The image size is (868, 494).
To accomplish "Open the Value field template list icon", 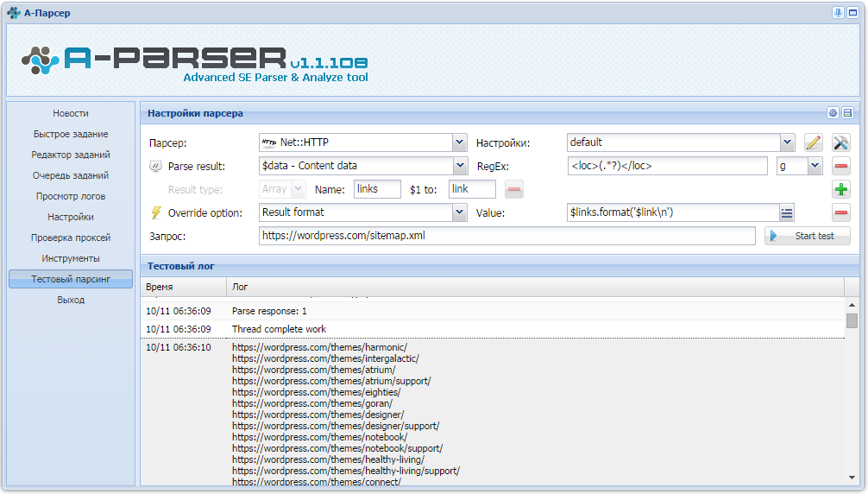I will (787, 212).
